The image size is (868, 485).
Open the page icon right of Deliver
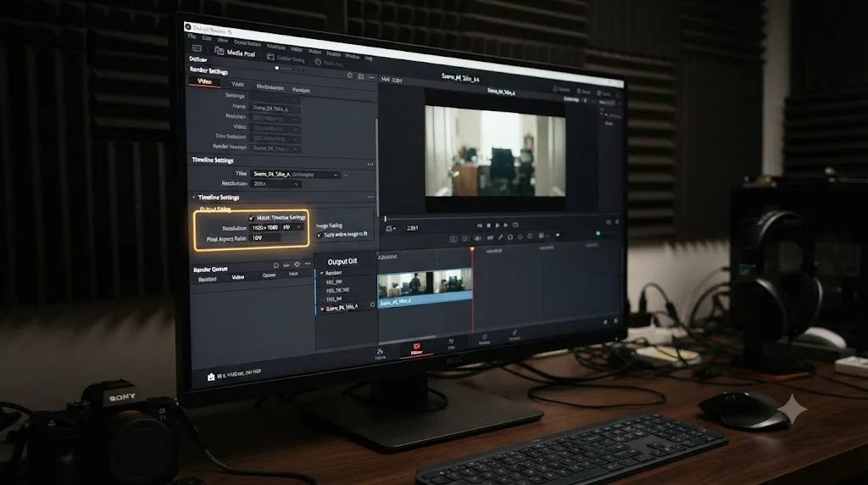point(451,343)
